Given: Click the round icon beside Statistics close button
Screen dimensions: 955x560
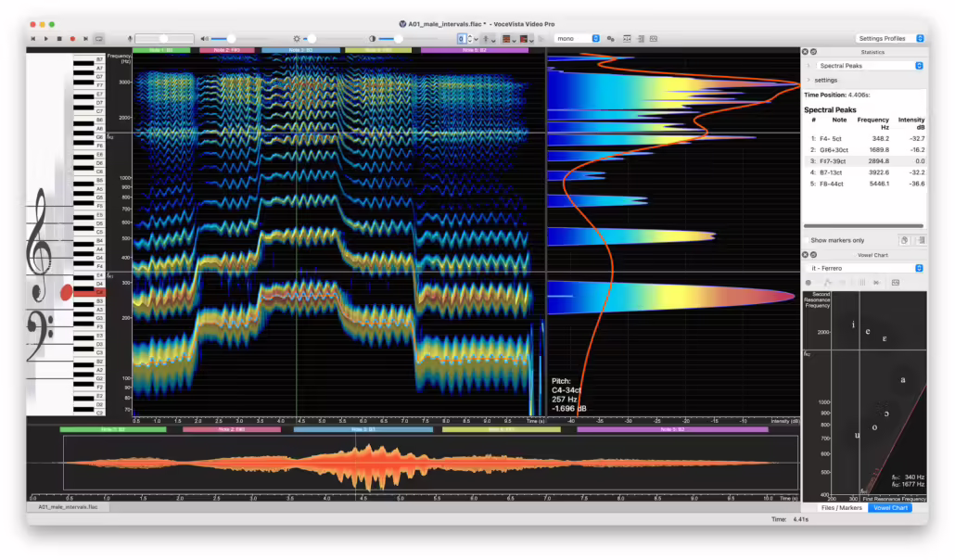Looking at the screenshot, I should 813,52.
